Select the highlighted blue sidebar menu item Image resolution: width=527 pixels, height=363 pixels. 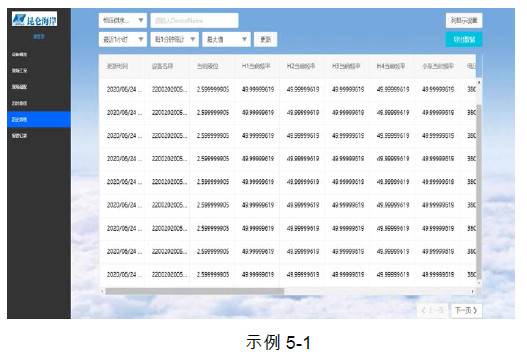pyautogui.click(x=39, y=120)
